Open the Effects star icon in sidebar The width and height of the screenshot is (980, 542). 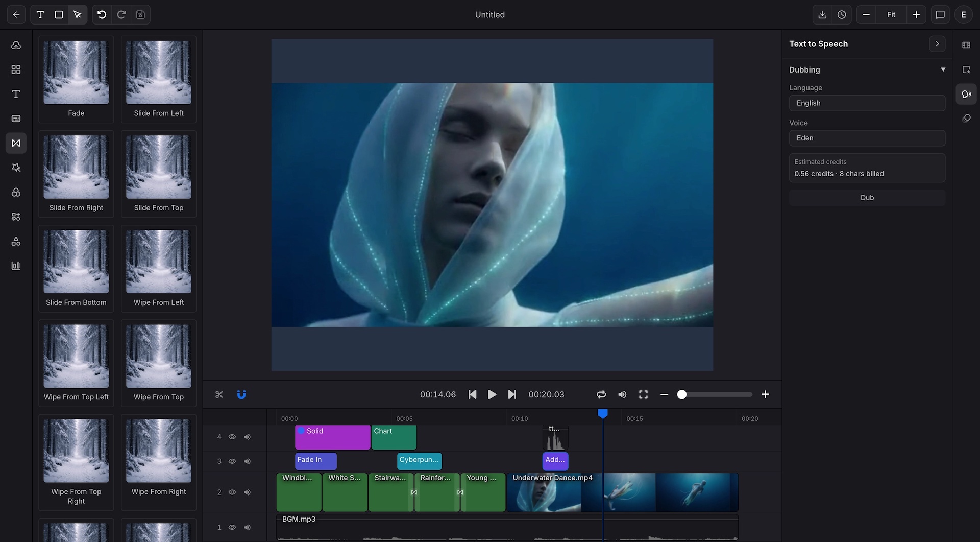click(x=16, y=167)
